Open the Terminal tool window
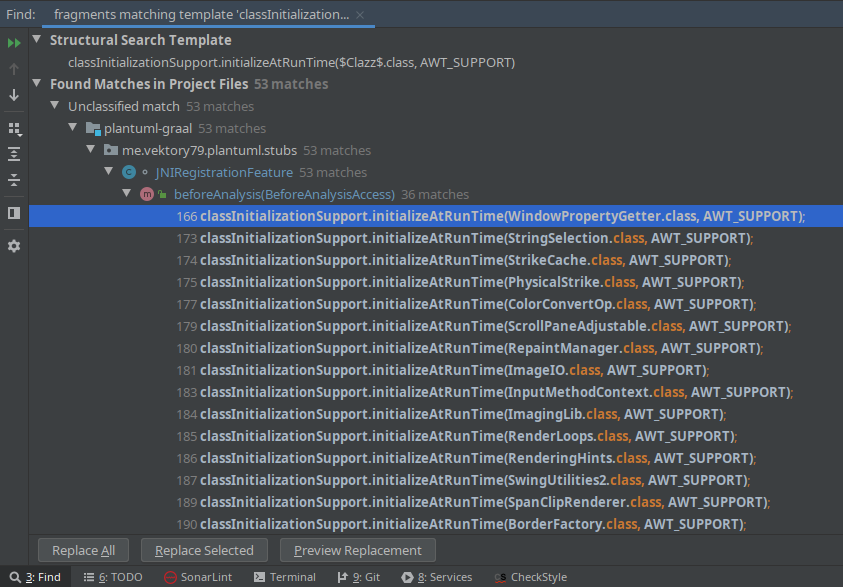This screenshot has height=587, width=843. (x=285, y=577)
